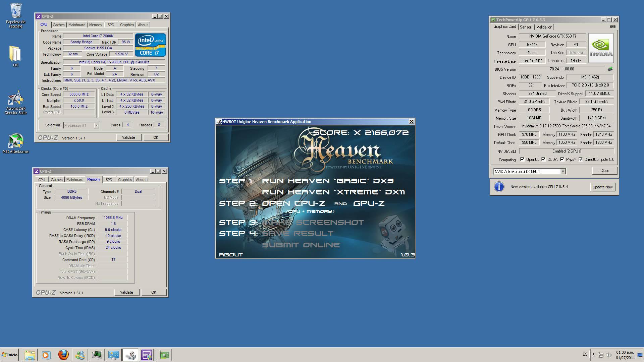This screenshot has width=644, height=362.
Task: Click the network tray icon
Action: [601, 355]
